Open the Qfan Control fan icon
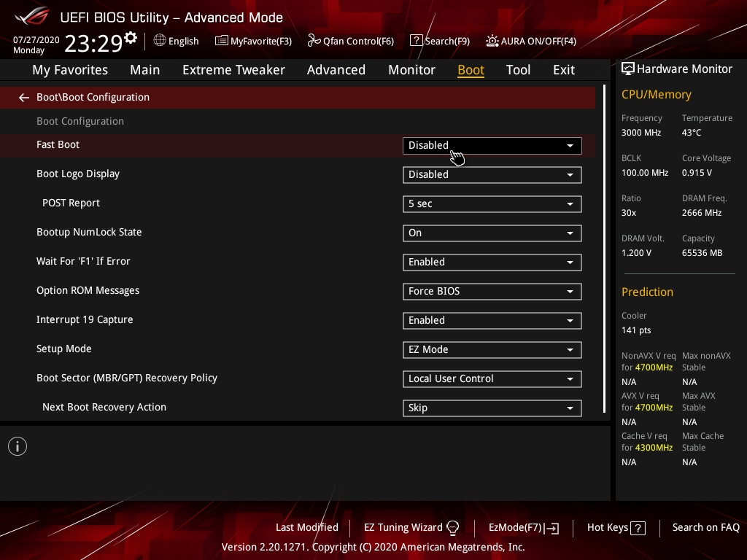The height and width of the screenshot is (560, 747). tap(314, 41)
